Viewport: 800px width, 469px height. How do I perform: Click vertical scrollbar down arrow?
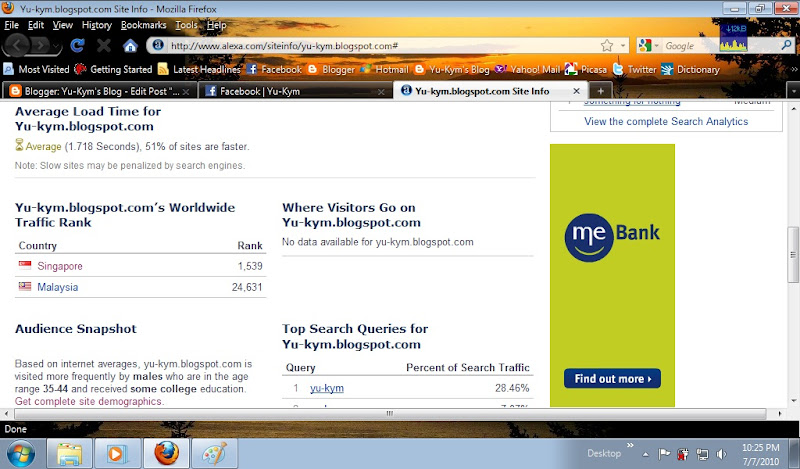(x=793, y=401)
